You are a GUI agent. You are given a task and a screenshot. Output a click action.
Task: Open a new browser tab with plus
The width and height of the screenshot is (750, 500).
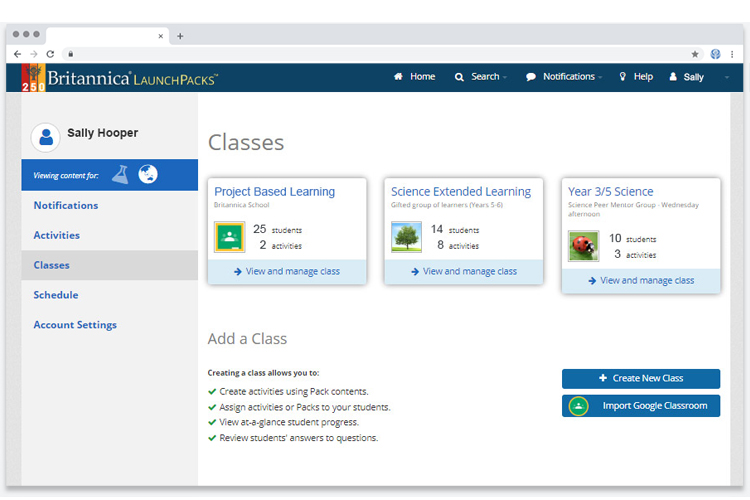pos(180,36)
